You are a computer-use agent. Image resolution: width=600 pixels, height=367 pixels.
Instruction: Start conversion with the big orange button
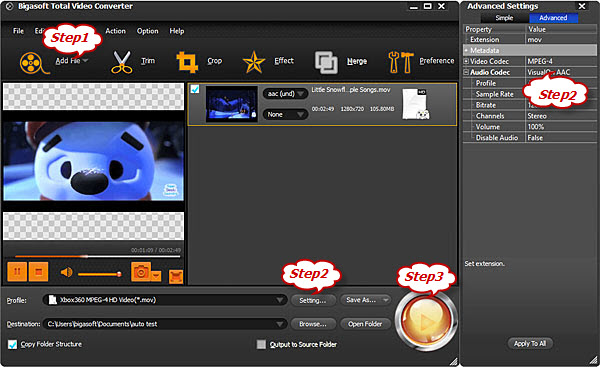(426, 320)
